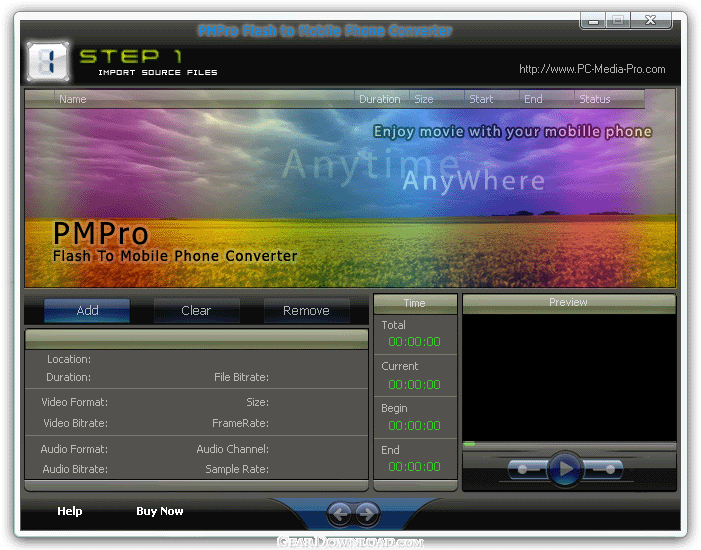Click the Location label

[69, 359]
